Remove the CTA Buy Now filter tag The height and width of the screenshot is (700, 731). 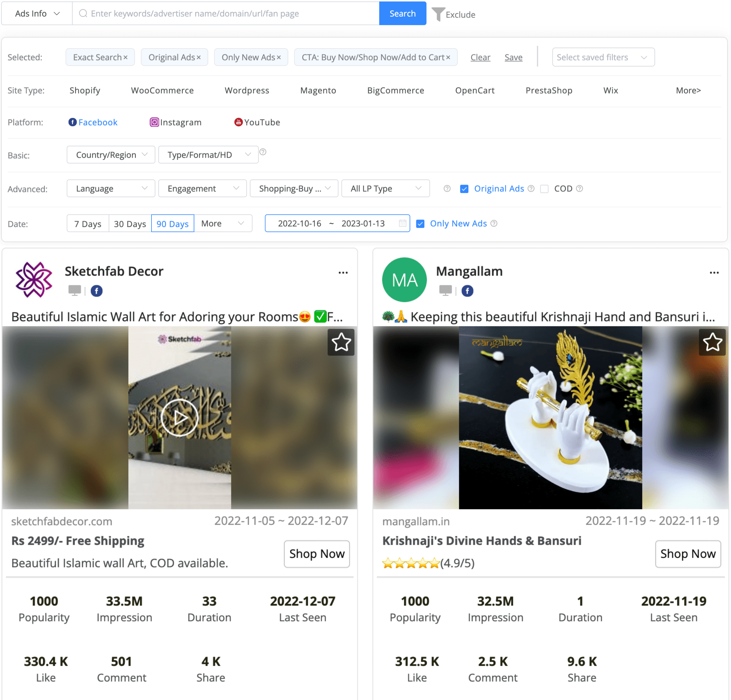click(x=448, y=58)
